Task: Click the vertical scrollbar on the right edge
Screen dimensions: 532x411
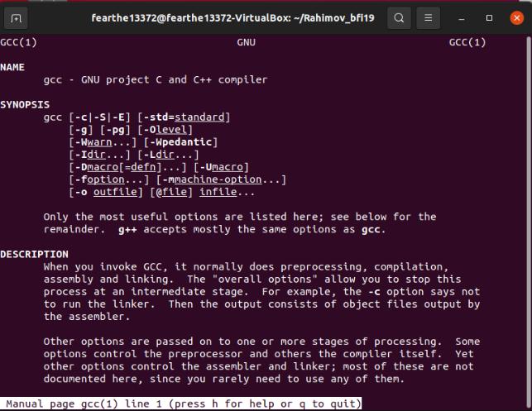Action: tap(529, 217)
